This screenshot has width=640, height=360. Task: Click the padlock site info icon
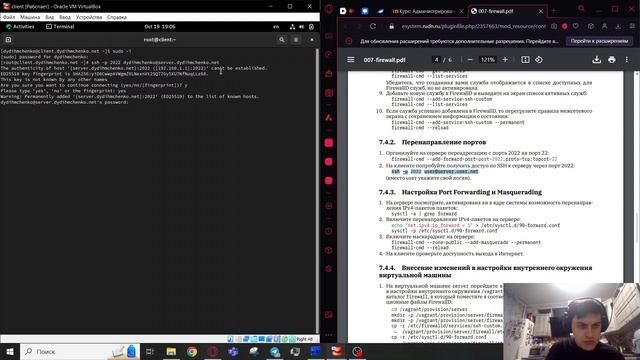click(x=391, y=26)
